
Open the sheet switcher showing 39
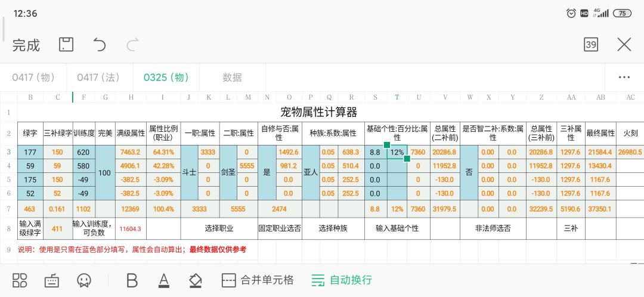tap(590, 44)
